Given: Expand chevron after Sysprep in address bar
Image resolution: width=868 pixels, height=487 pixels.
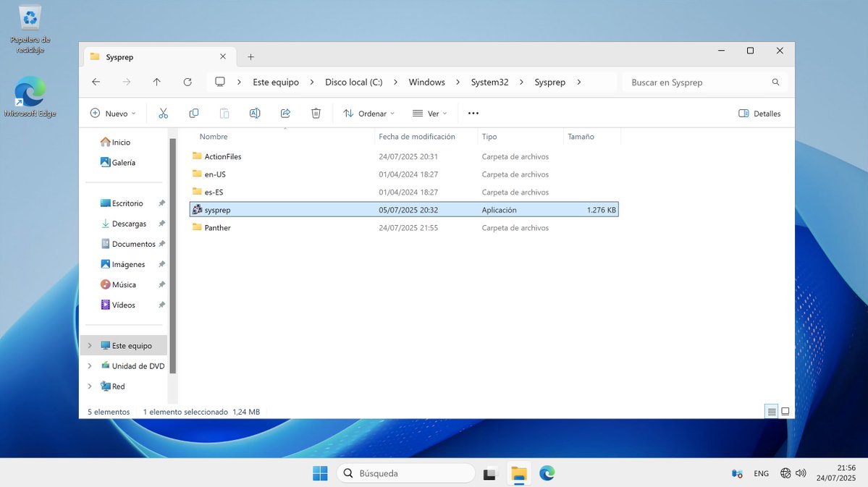Looking at the screenshot, I should pos(579,82).
